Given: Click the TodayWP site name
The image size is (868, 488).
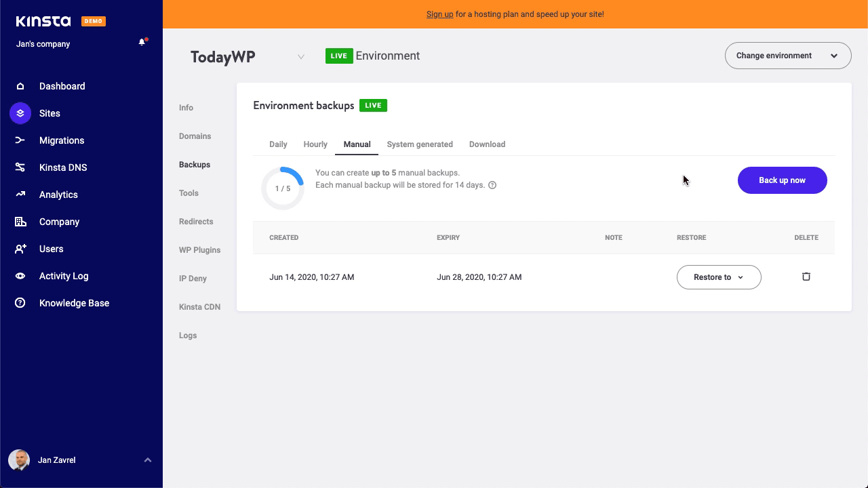Looking at the screenshot, I should [x=222, y=57].
